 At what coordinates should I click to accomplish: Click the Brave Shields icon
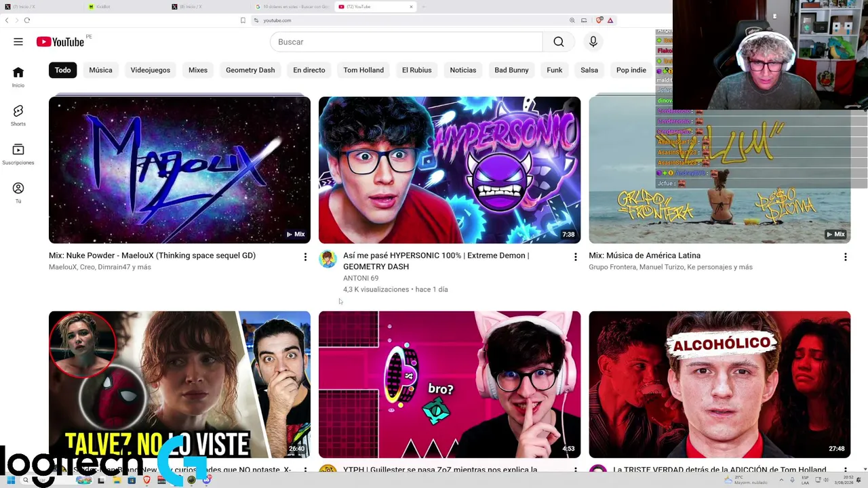(599, 20)
